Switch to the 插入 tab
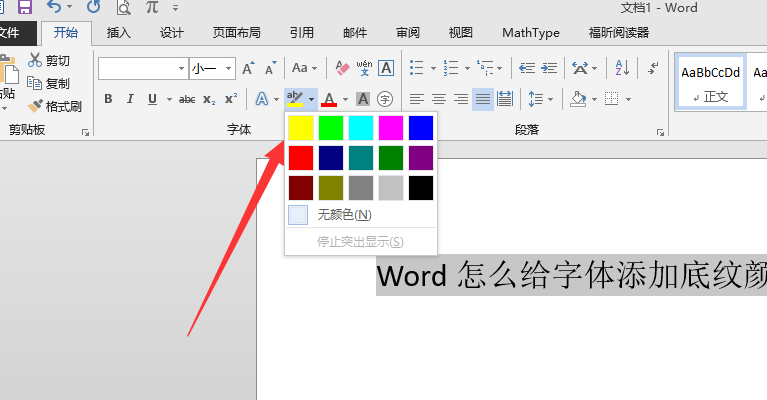This screenshot has height=400, width=767. point(119,33)
